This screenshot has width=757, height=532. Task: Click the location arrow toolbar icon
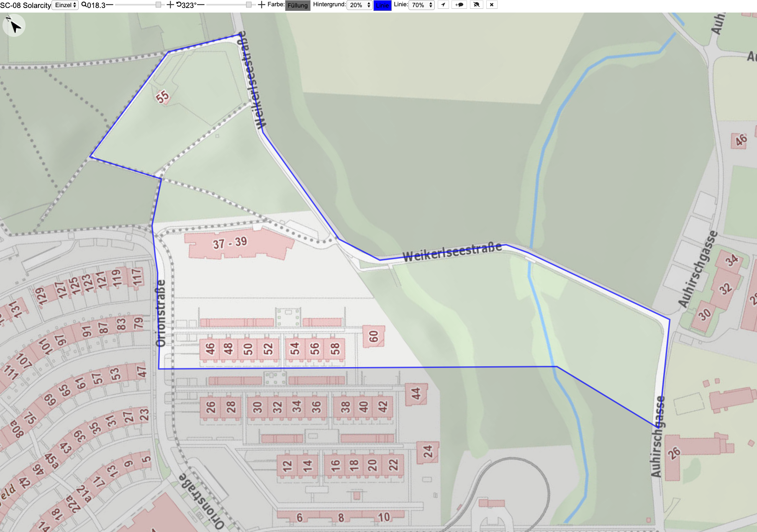tap(443, 5)
